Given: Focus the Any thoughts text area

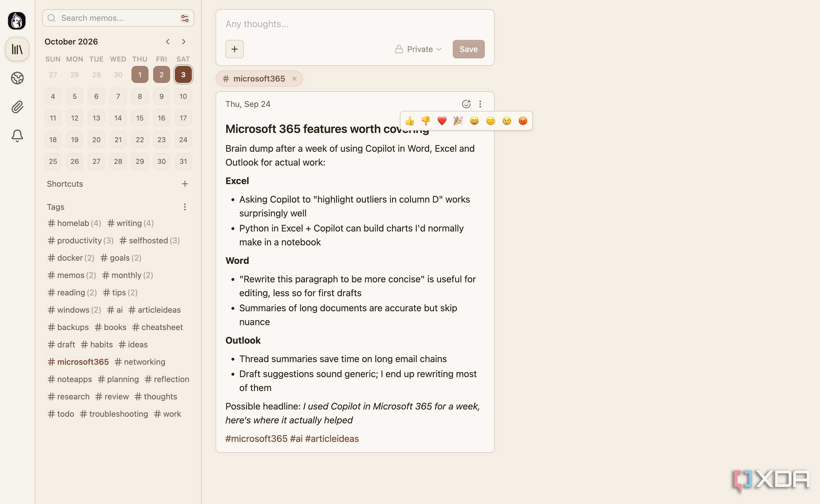Looking at the screenshot, I should click(355, 24).
